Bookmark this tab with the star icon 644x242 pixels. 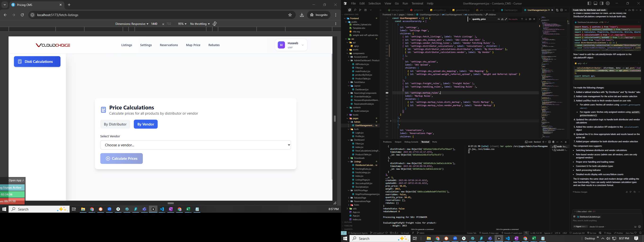tap(290, 15)
